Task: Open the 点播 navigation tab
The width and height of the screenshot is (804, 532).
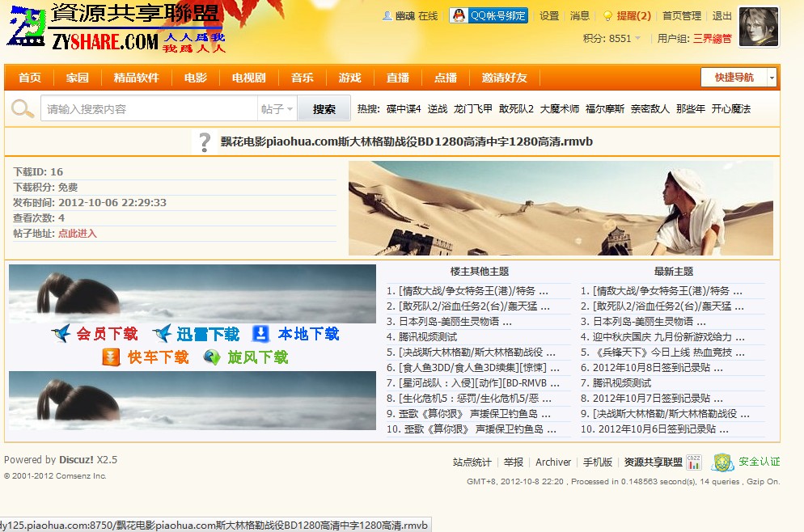Action: 446,78
